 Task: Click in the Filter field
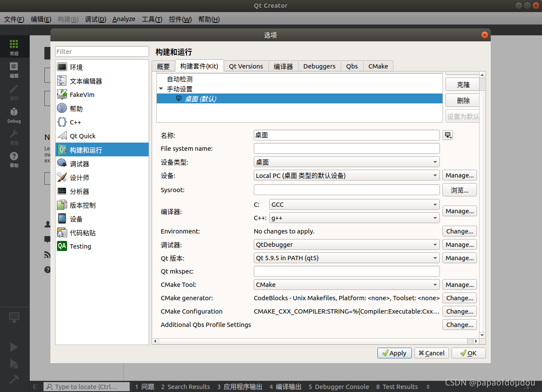coord(102,52)
